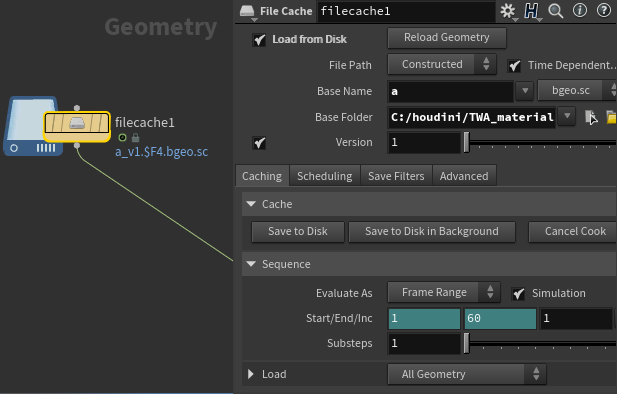Screen dimensions: 617x394
Task: Click the Start/End/Inc parameter label
Action: click(339, 318)
